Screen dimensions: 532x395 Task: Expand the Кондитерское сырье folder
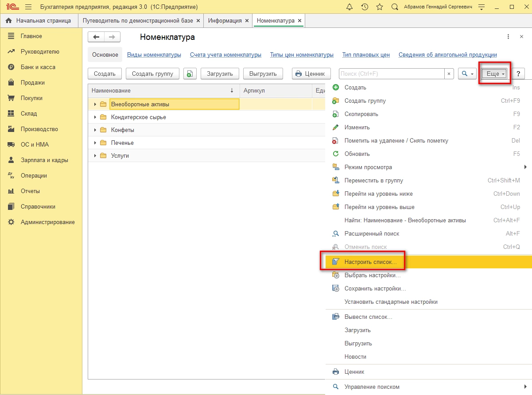tap(95, 117)
